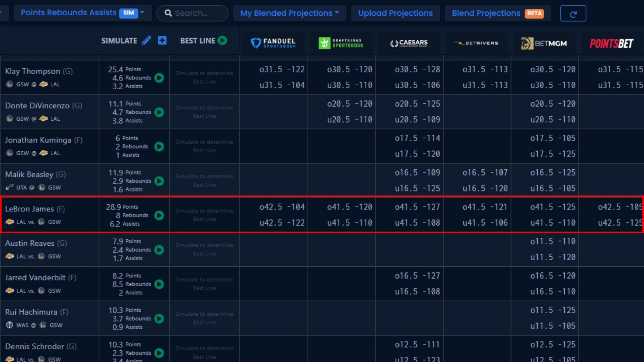
Task: Click the blue plus icon beside SIMULATE
Action: 162,41
